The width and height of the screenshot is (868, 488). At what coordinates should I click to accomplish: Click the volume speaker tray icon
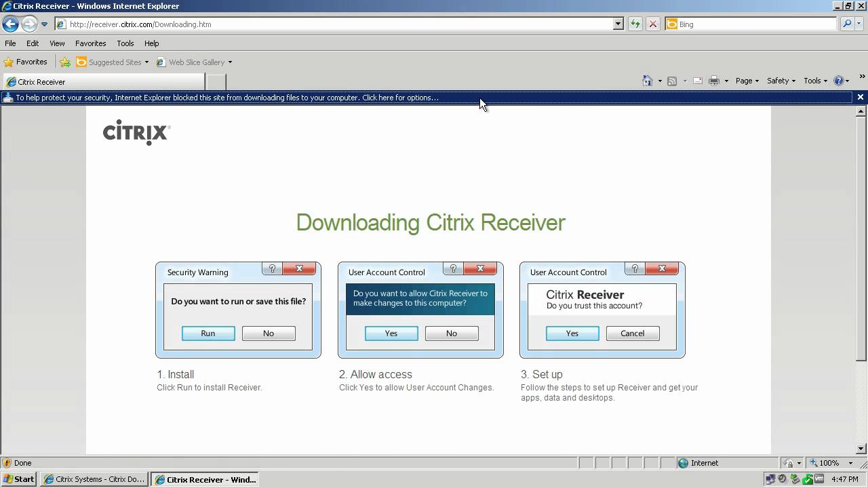[x=783, y=479]
